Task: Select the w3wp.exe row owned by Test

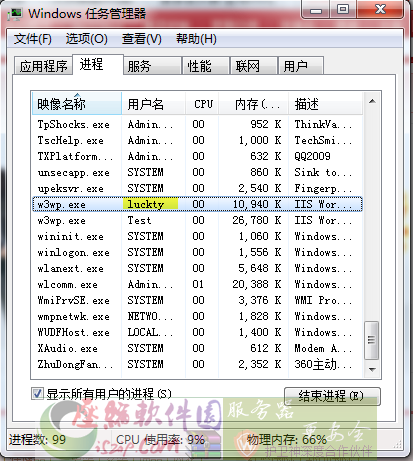Action: (197, 220)
